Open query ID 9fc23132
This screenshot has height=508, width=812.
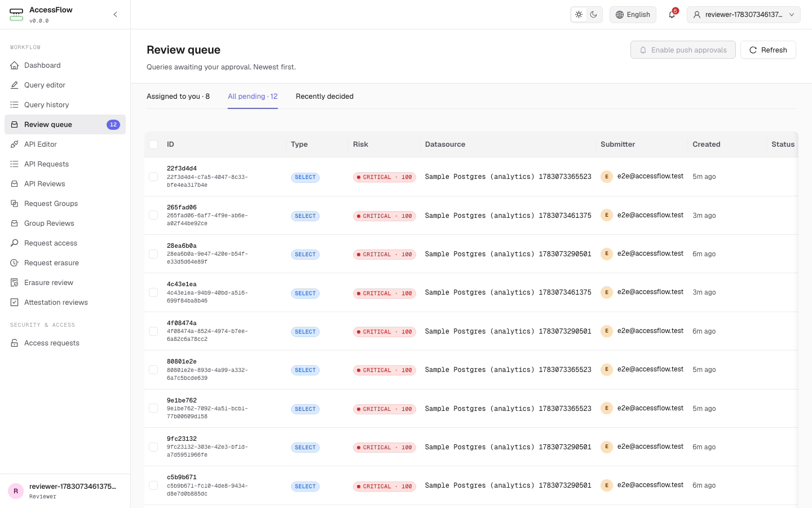[x=182, y=439]
